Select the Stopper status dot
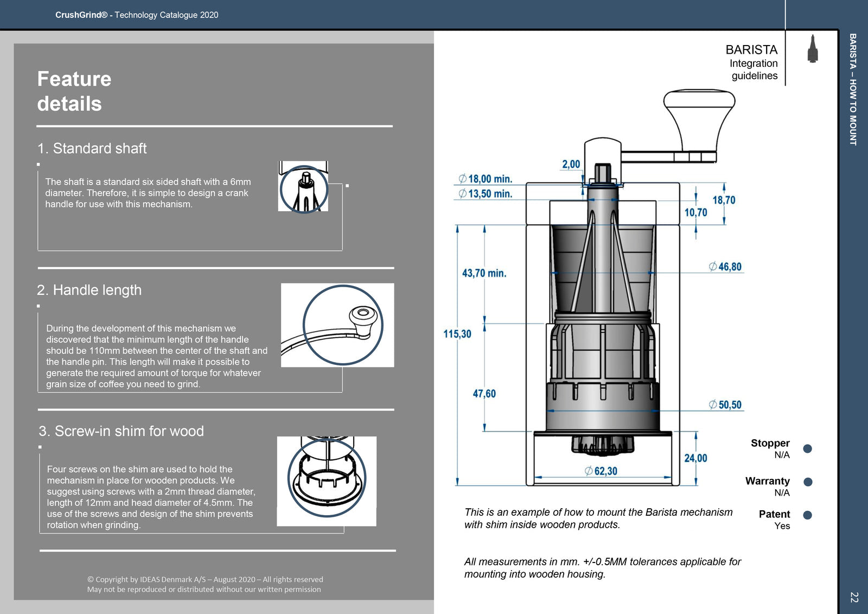 pos(807,448)
